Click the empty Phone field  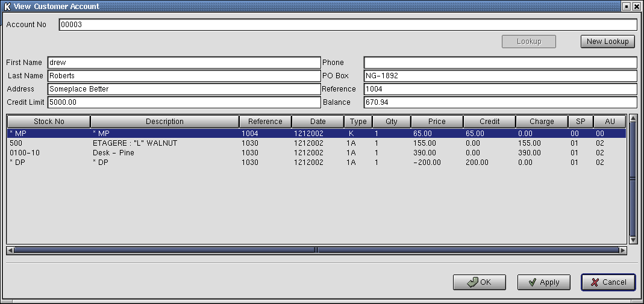pos(500,63)
